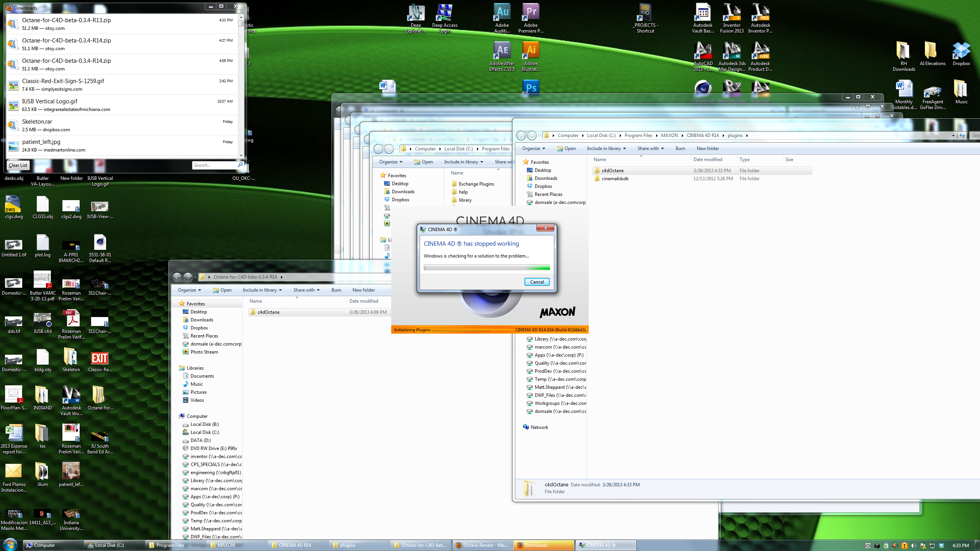Viewport: 980px width, 551px height.
Task: Open the Adobe Audition desktop shortcut
Action: click(x=502, y=18)
